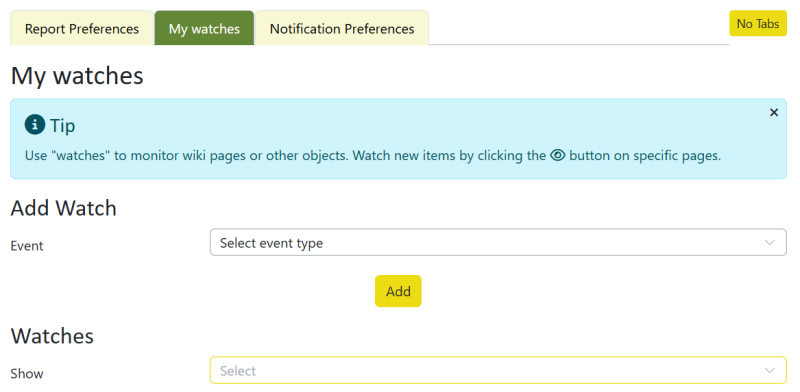Open the Select event type dropdown
800x392 pixels.
pyautogui.click(x=498, y=242)
